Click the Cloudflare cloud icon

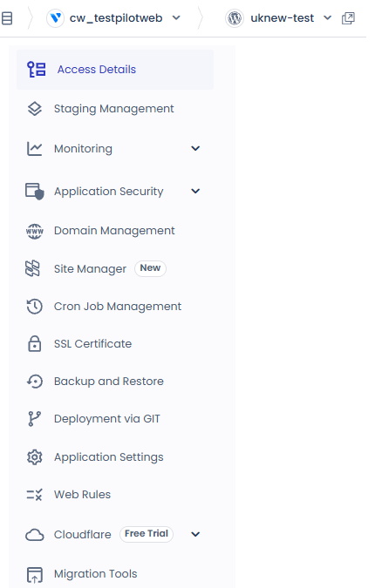pyautogui.click(x=35, y=535)
